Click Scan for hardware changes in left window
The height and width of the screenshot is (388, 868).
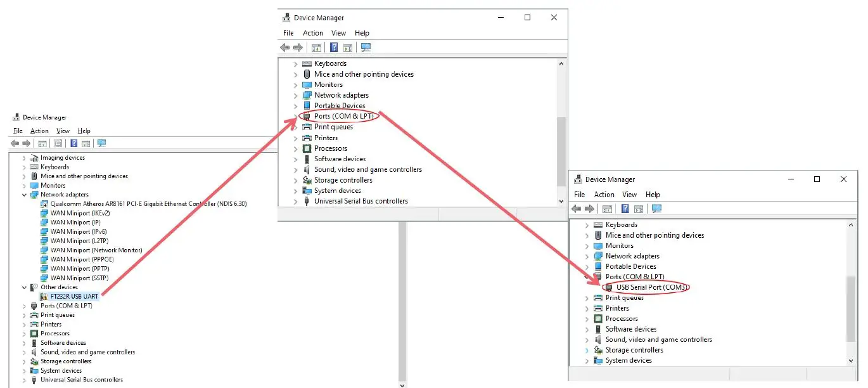coord(101,143)
